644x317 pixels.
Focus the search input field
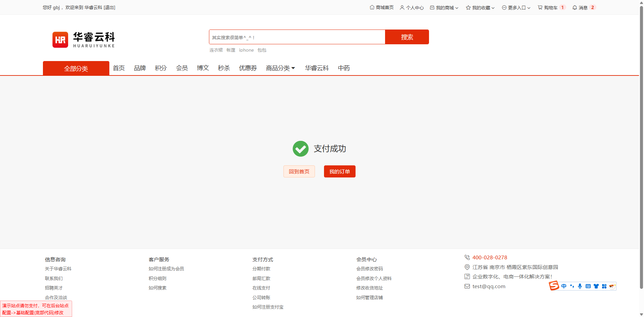(x=297, y=37)
